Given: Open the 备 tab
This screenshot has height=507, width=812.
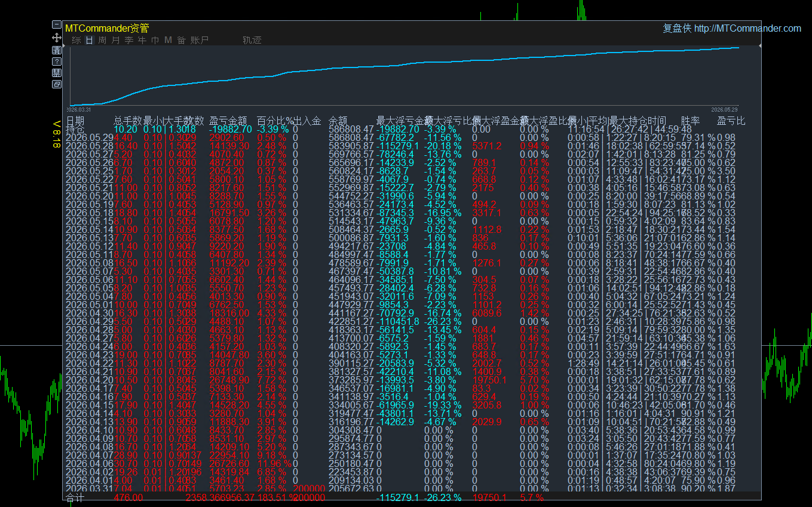Looking at the screenshot, I should tap(181, 40).
